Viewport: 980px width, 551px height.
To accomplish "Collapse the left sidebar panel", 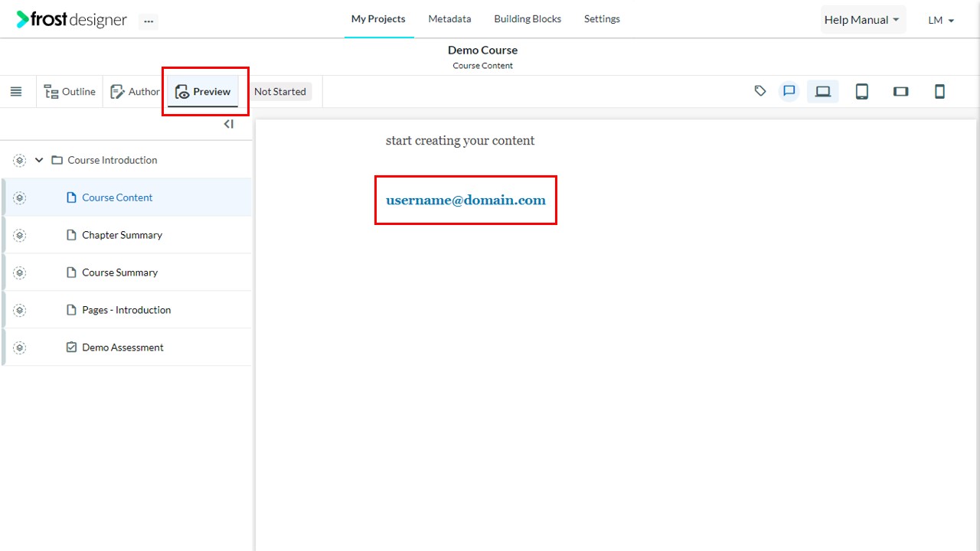I will (x=228, y=124).
